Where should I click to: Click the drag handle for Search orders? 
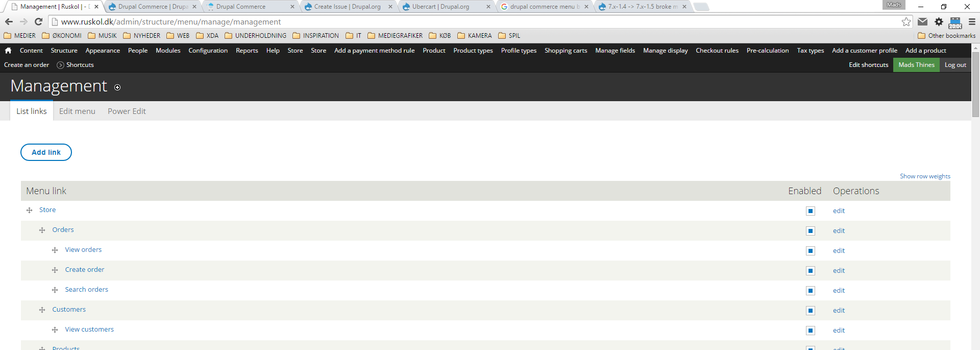click(x=55, y=290)
